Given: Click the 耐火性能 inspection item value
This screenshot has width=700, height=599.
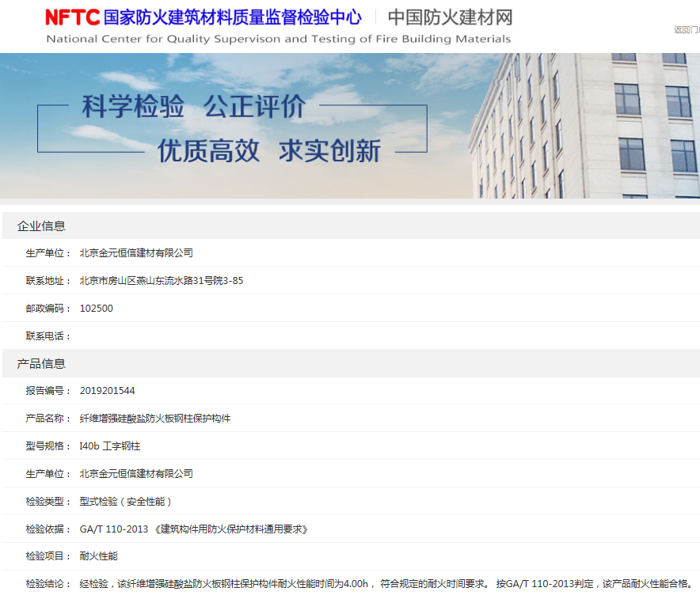Looking at the screenshot, I should [x=99, y=556].
